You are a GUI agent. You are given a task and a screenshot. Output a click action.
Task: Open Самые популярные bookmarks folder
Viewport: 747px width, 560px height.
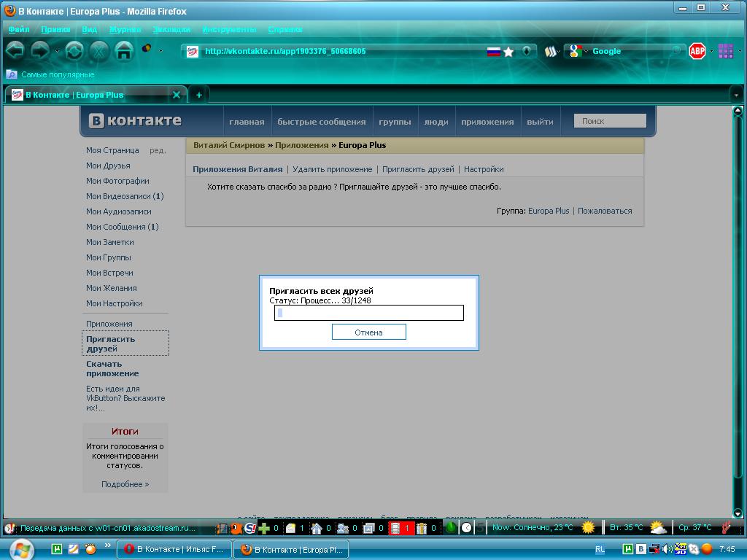[x=50, y=74]
